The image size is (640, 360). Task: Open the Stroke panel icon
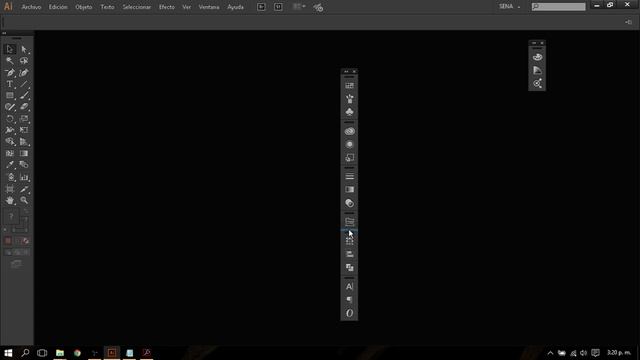pos(349,176)
